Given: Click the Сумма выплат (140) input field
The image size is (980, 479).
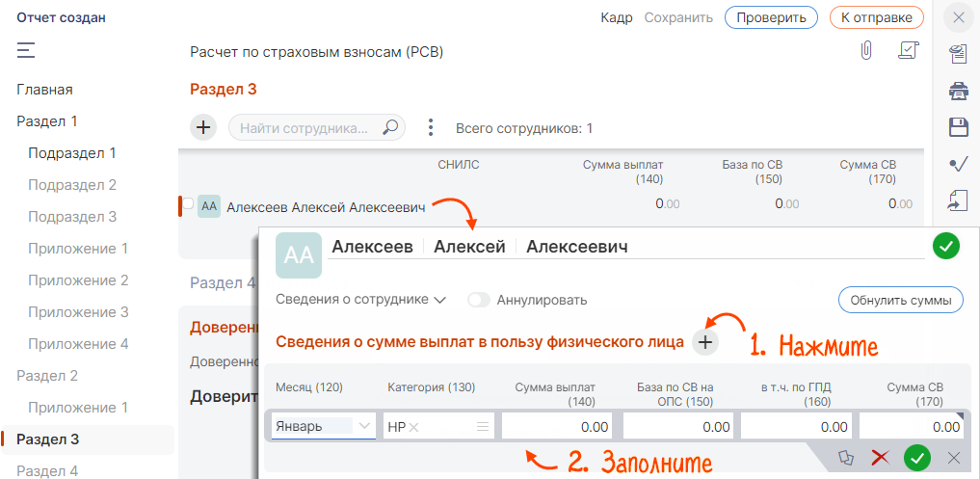Looking at the screenshot, I should click(x=557, y=426).
